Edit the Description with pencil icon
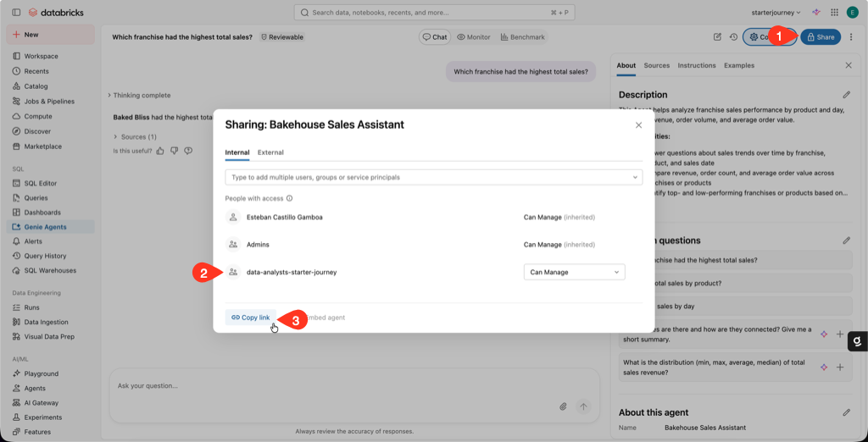 pyautogui.click(x=847, y=95)
